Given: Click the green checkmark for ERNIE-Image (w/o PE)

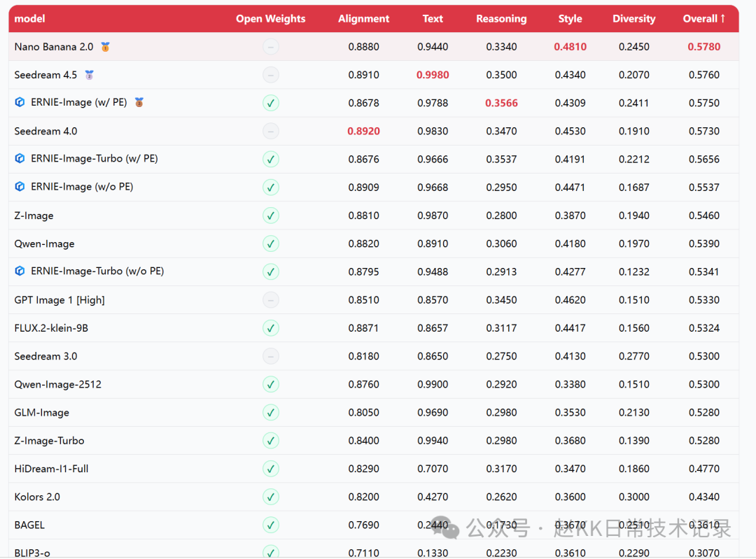Looking at the screenshot, I should click(x=270, y=187).
